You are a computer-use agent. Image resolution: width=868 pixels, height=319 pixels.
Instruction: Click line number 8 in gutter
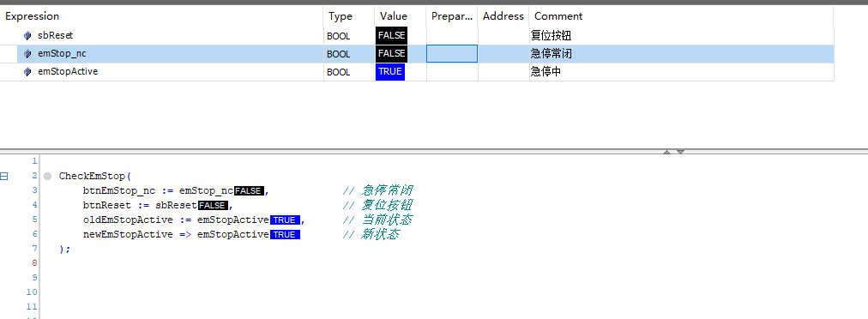[34, 263]
